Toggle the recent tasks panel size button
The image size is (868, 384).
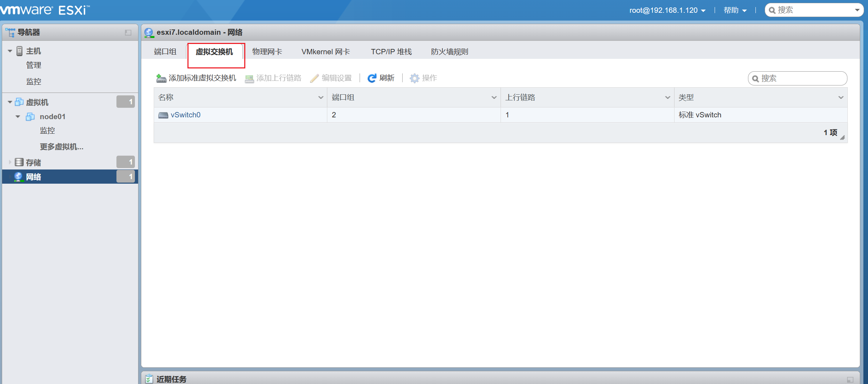(x=850, y=380)
